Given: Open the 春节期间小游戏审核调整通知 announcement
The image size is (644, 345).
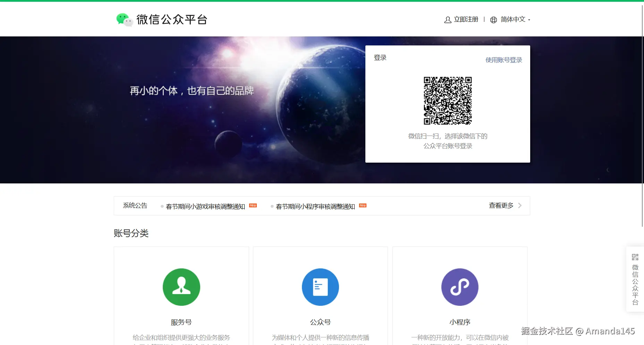Looking at the screenshot, I should pos(206,206).
